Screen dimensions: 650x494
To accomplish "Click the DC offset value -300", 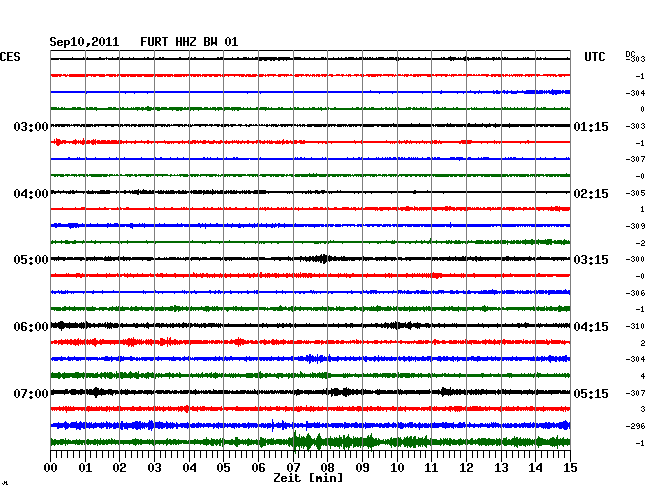I will coord(635,259).
